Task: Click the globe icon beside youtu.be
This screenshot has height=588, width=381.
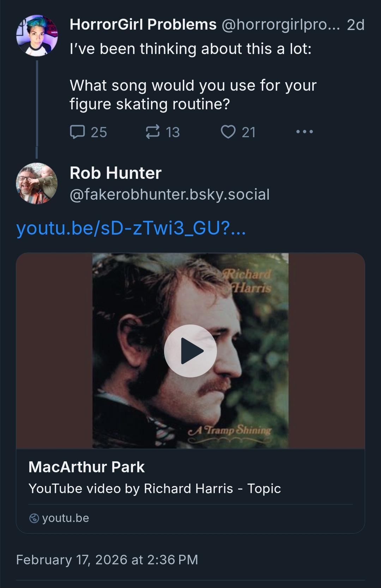Action: click(x=34, y=518)
